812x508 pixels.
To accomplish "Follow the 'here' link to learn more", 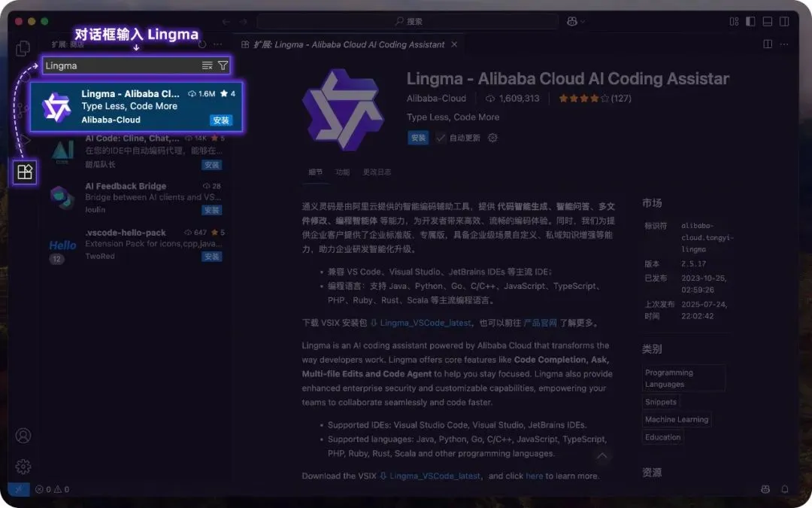I will click(x=534, y=476).
